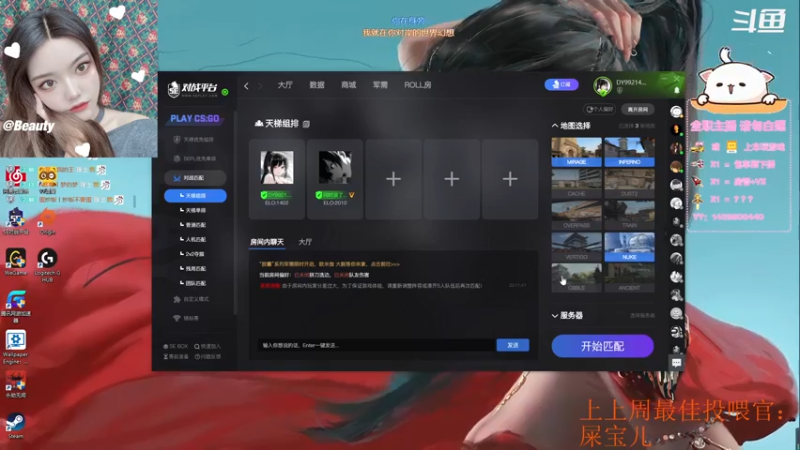Add a teammate to the third slot
This screenshot has height=450, width=800.
tap(393, 179)
